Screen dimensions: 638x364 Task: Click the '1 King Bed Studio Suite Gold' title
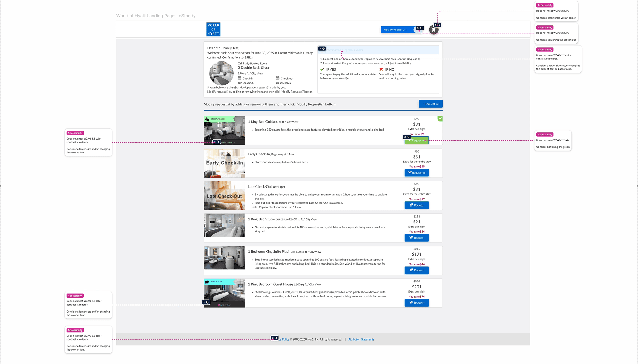[270, 219]
